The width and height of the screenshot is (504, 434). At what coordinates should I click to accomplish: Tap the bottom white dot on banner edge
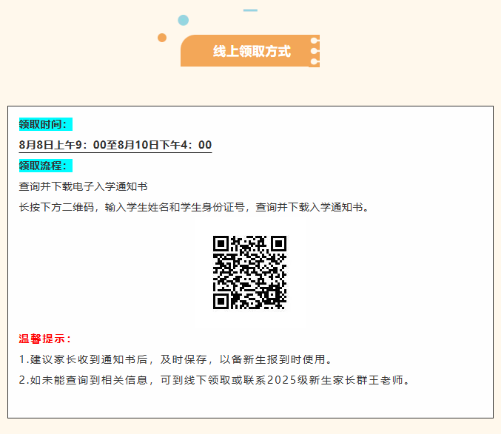pos(315,62)
